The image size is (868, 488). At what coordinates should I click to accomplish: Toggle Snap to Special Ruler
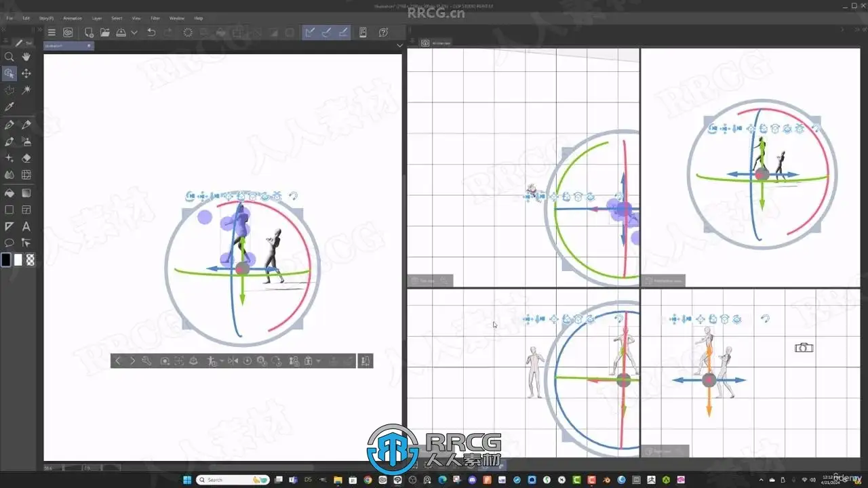click(327, 33)
